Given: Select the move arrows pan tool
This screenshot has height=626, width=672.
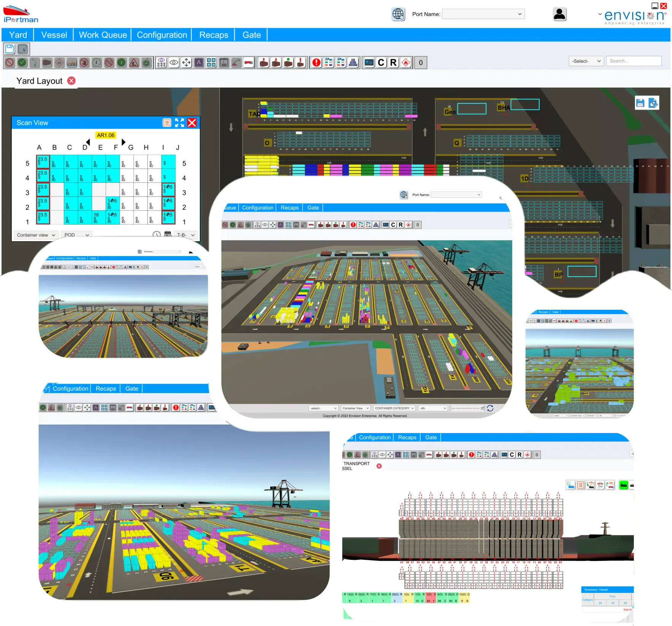Looking at the screenshot, I should [x=186, y=62].
